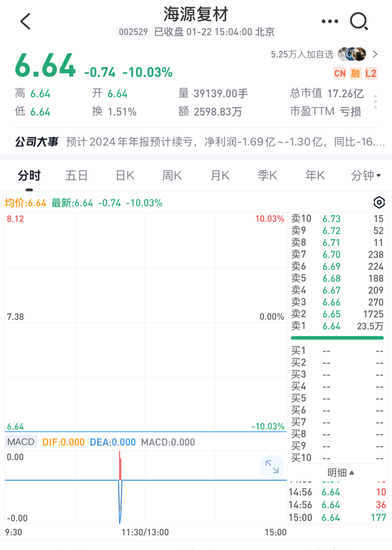Tap the L2 level-2 badge

[371, 73]
